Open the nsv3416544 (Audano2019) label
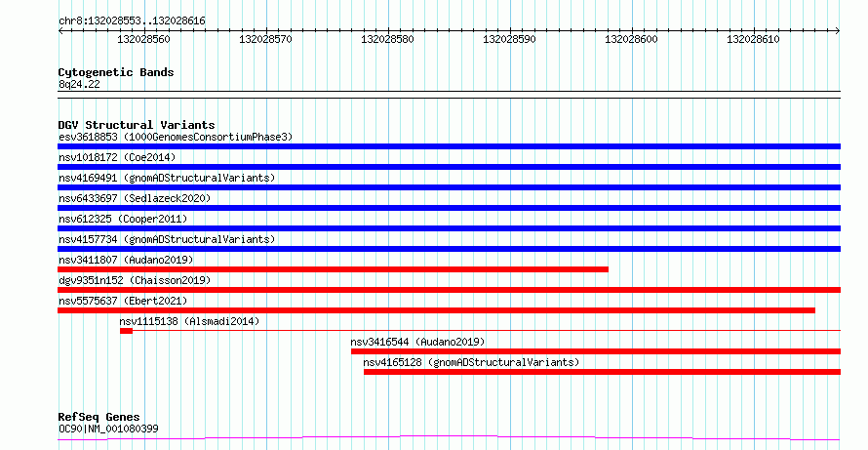Image resolution: width=868 pixels, height=450 pixels. (418, 342)
